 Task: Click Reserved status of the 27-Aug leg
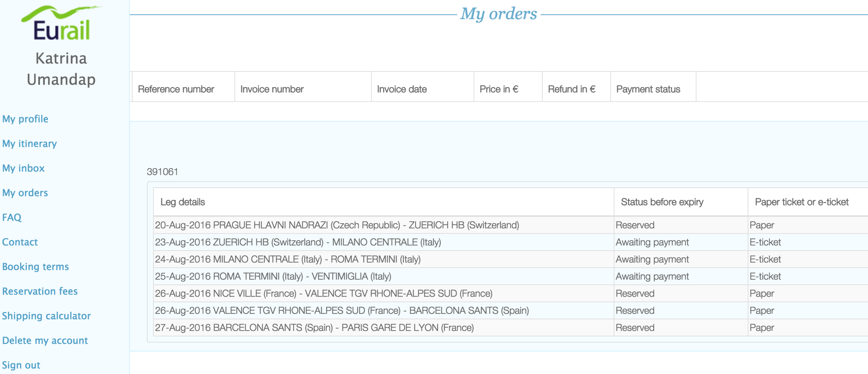tap(635, 327)
